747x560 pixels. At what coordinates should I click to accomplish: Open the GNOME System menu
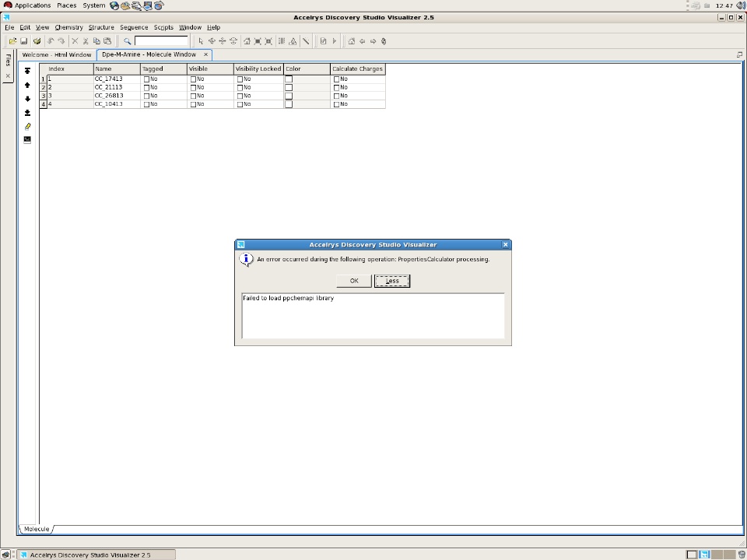(x=94, y=5)
